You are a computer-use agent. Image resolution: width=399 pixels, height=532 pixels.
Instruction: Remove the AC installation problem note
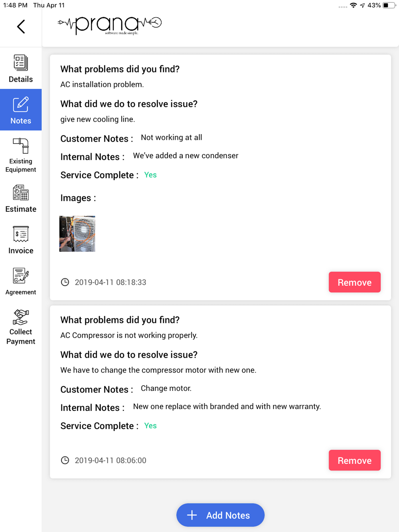coord(354,282)
